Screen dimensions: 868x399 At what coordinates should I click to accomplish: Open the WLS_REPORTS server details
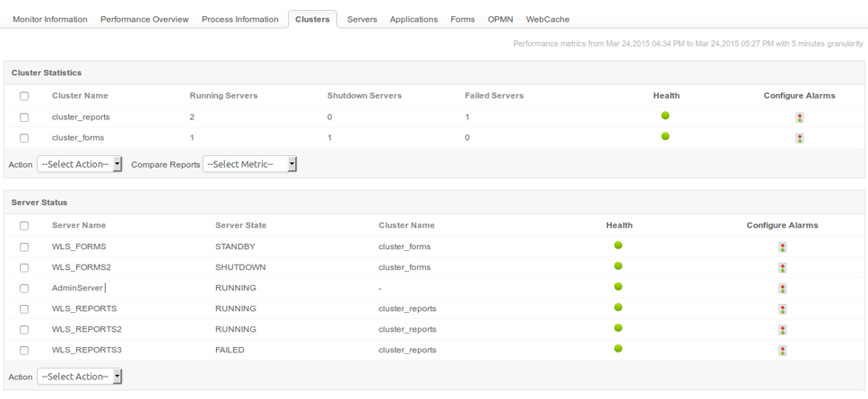click(x=84, y=308)
